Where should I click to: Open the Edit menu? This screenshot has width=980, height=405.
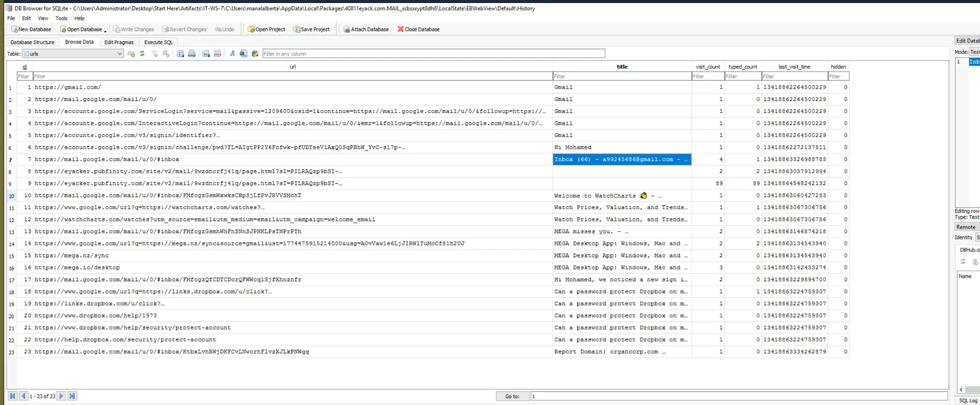(26, 18)
